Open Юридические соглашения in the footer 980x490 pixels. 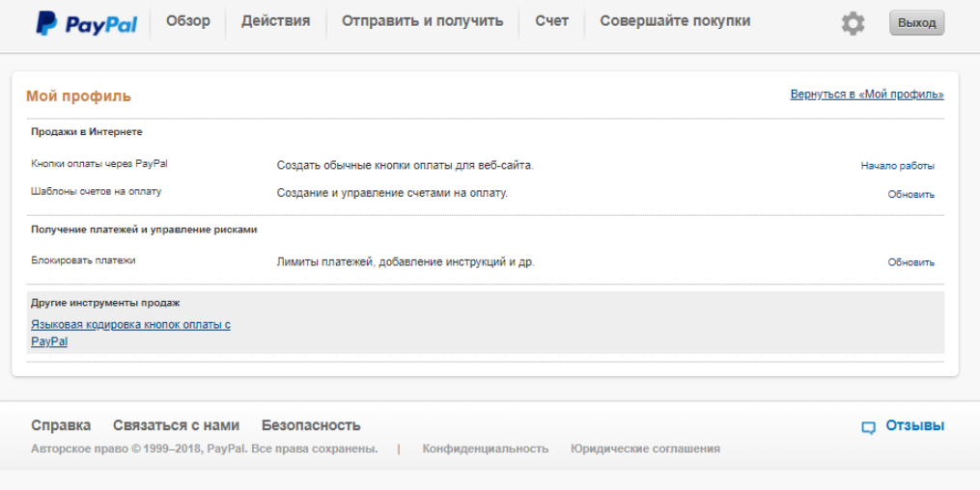pyautogui.click(x=645, y=449)
